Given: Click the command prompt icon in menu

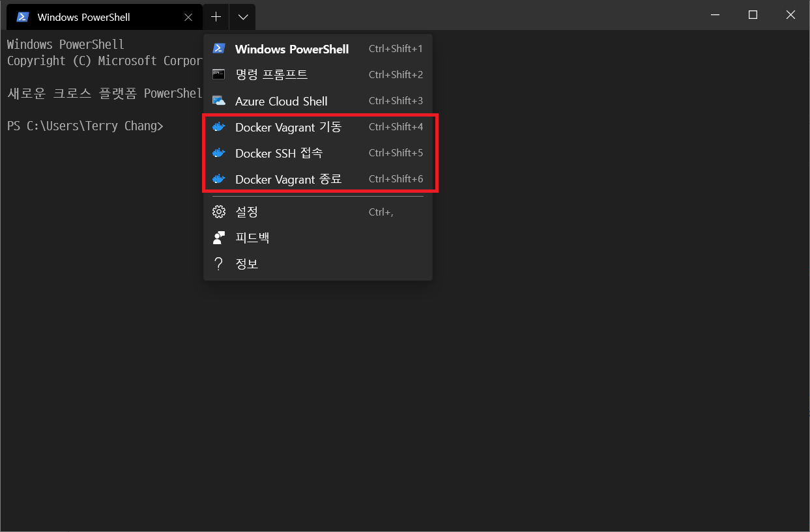Looking at the screenshot, I should (x=219, y=74).
